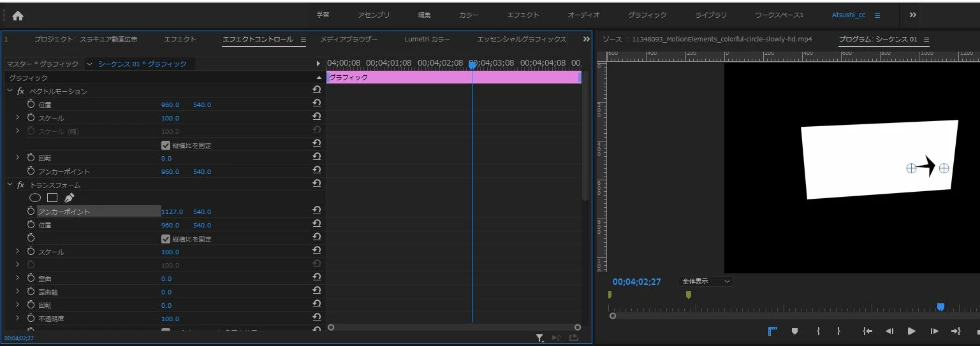Screen dimensions: 980x346
Task: Click blue playhead in Effect Controls timeline
Action: pyautogui.click(x=472, y=64)
